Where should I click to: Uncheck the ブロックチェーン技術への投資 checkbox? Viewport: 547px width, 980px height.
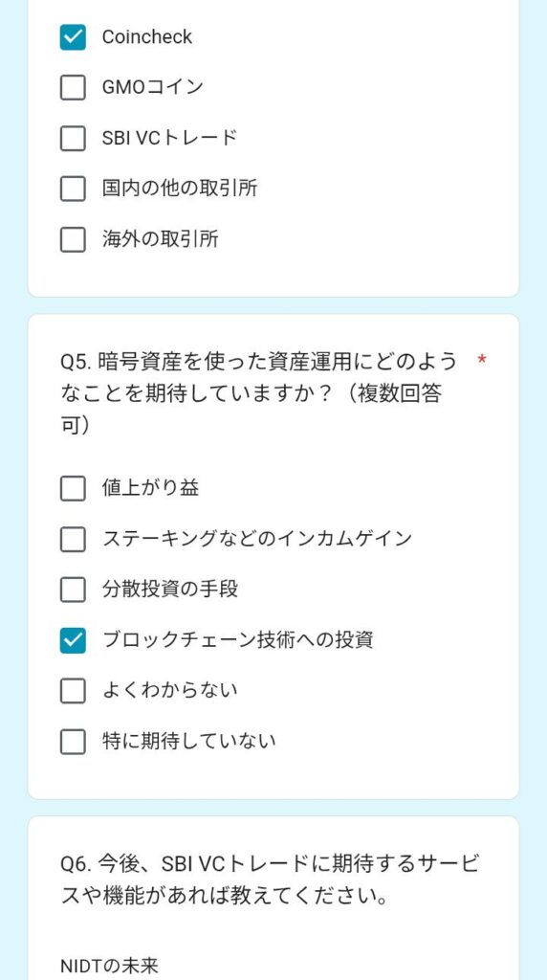point(73,640)
